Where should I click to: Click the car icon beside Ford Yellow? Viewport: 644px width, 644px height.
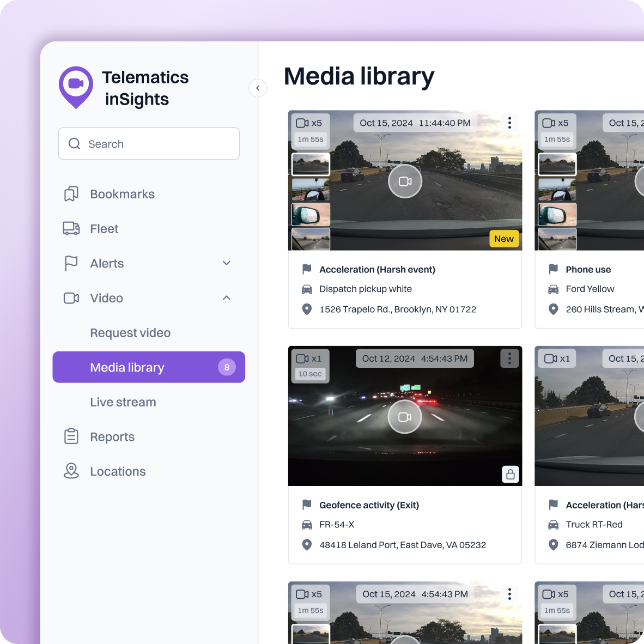point(553,289)
